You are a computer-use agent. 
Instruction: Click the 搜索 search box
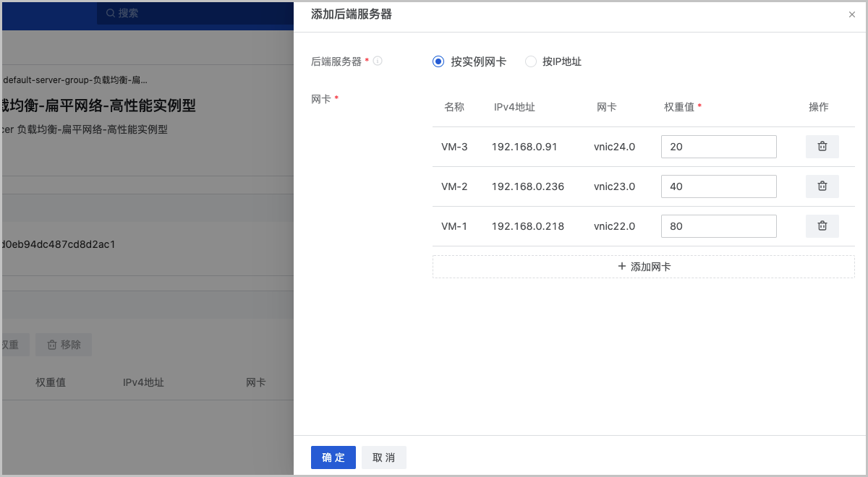pos(188,13)
